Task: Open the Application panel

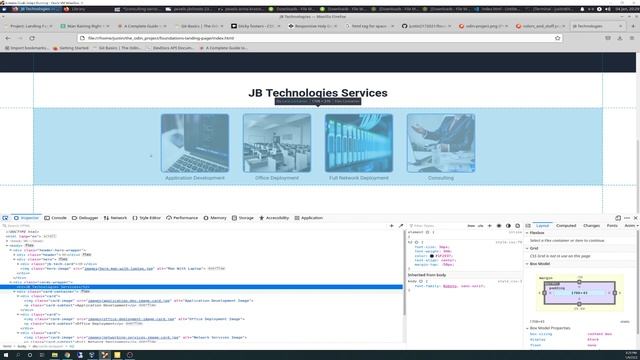Action: coord(309,218)
